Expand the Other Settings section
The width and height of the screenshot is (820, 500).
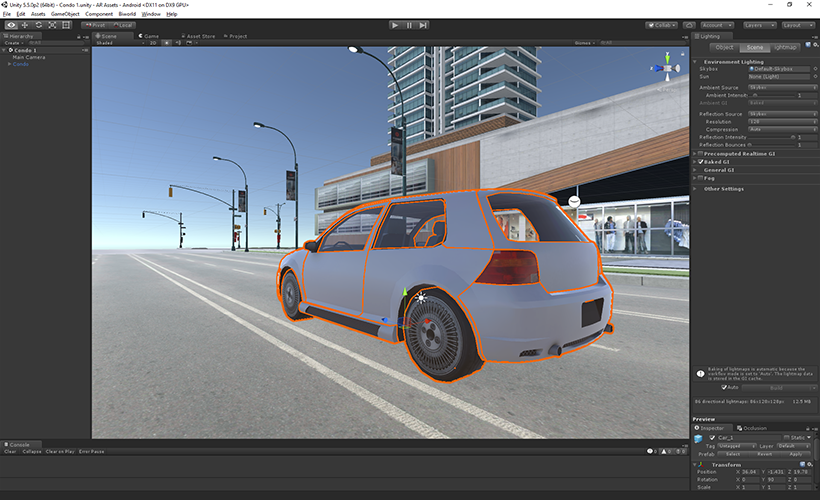tap(723, 189)
